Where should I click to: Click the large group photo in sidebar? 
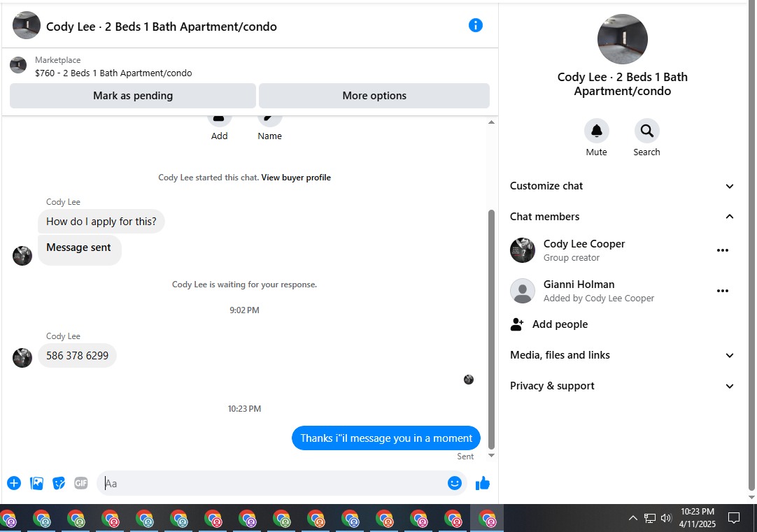coord(622,39)
